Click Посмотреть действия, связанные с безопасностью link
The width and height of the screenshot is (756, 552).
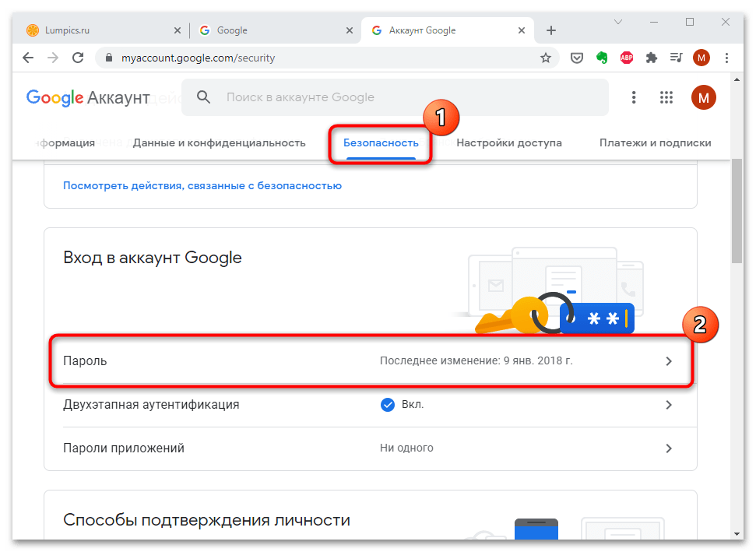pyautogui.click(x=202, y=186)
